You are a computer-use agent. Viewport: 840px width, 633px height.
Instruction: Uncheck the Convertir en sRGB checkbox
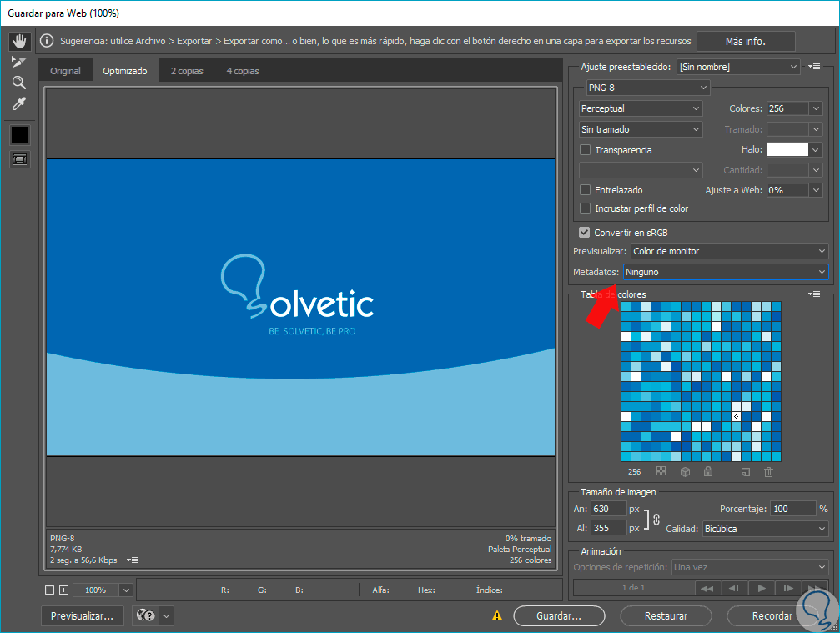(584, 233)
